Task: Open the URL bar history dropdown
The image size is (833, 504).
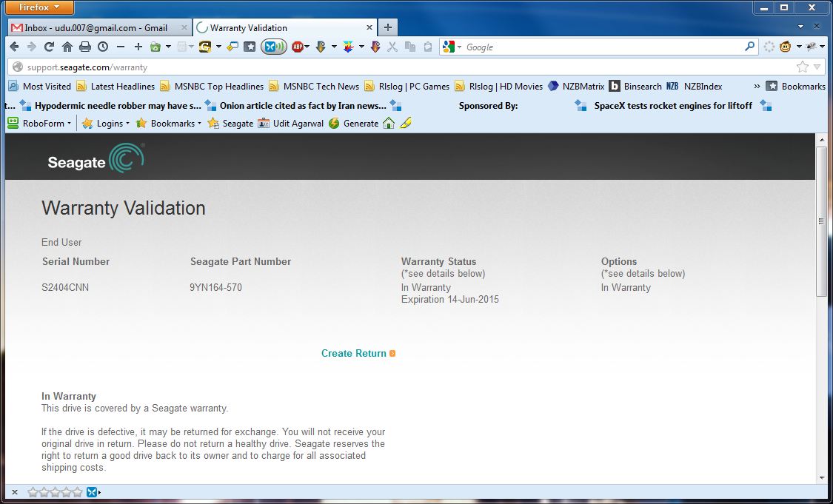Action: pyautogui.click(x=817, y=67)
